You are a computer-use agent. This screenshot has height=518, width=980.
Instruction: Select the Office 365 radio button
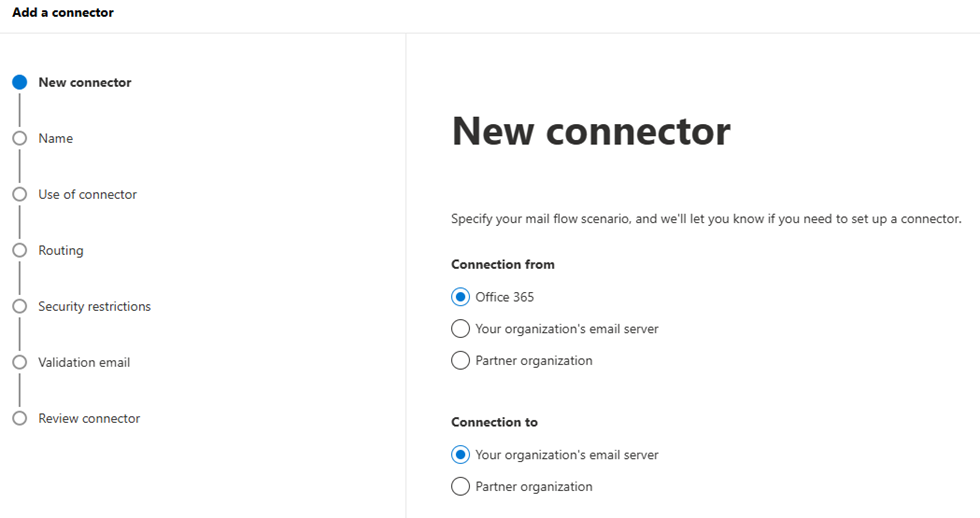460,297
